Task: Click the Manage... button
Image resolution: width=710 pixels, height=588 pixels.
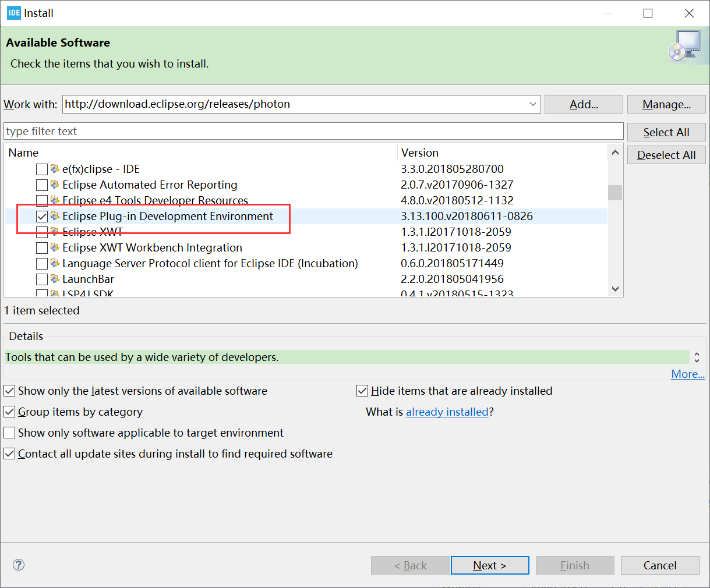Action: [666, 104]
